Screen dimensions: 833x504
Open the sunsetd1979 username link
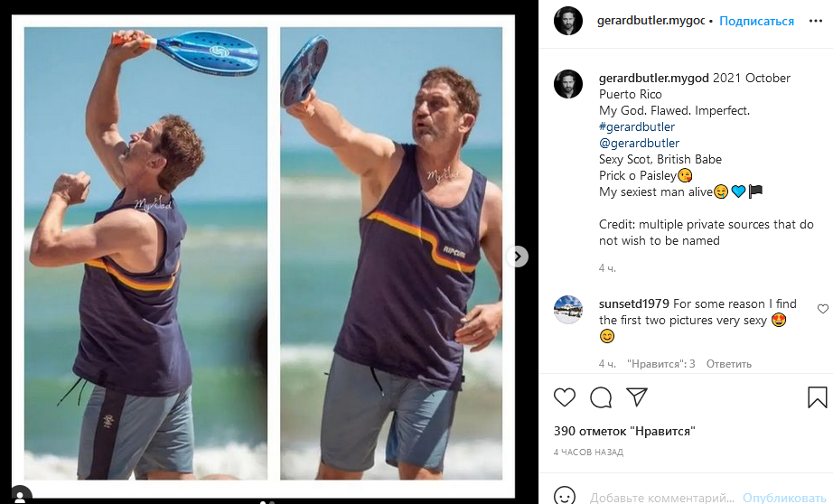(x=634, y=303)
